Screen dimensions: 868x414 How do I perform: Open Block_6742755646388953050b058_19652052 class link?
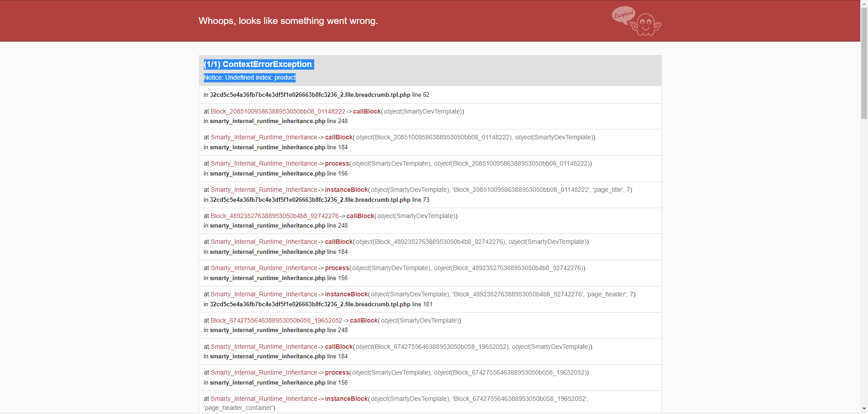277,320
